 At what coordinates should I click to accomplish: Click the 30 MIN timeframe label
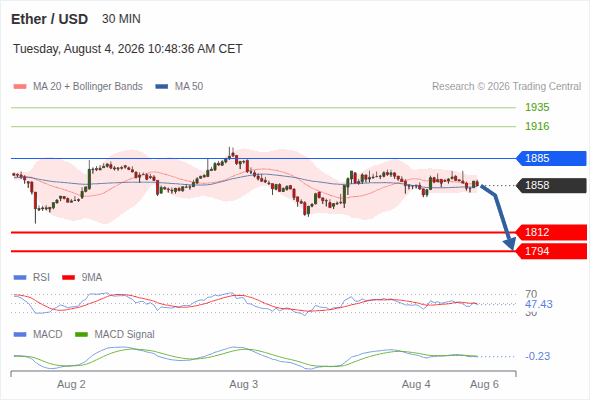[x=121, y=19]
